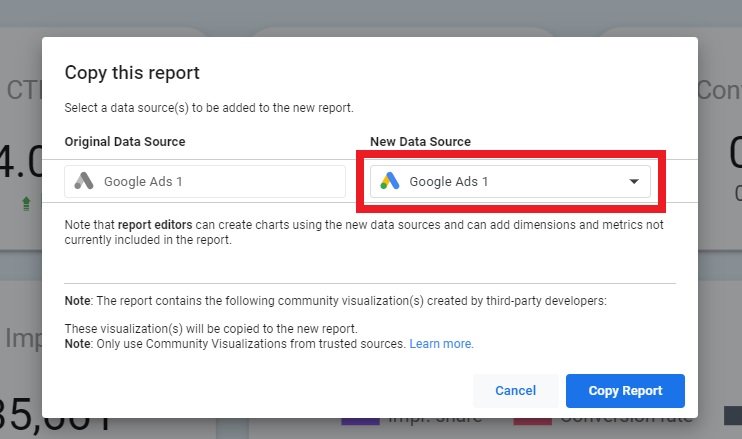This screenshot has width=742, height=439.
Task: Open the Learn more link
Action: (x=441, y=344)
